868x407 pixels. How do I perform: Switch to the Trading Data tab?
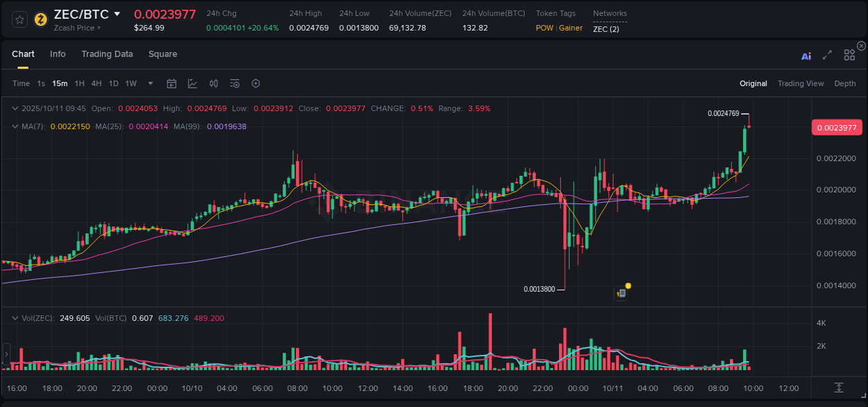pos(108,54)
